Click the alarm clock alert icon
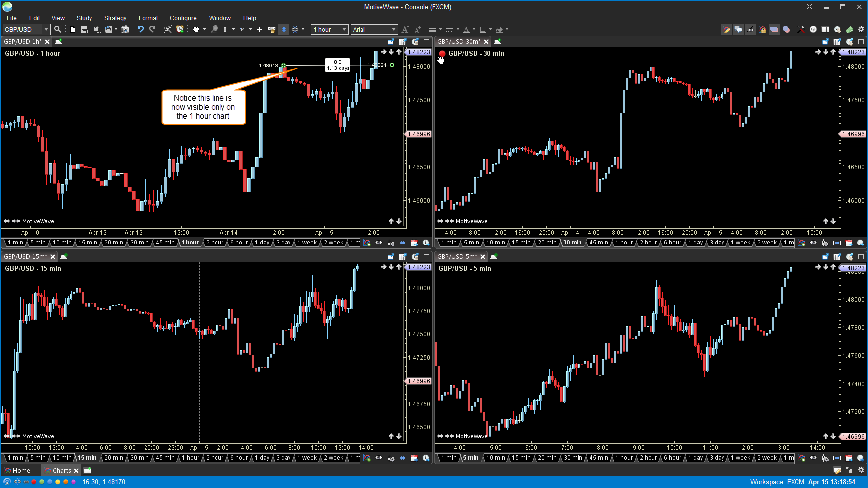The width and height of the screenshot is (868, 488). tap(180, 29)
